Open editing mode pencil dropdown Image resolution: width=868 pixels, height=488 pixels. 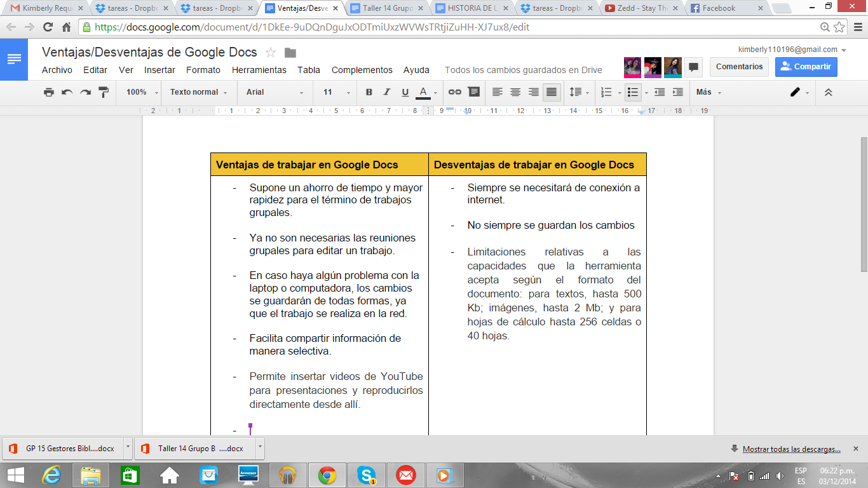pyautogui.click(x=799, y=92)
